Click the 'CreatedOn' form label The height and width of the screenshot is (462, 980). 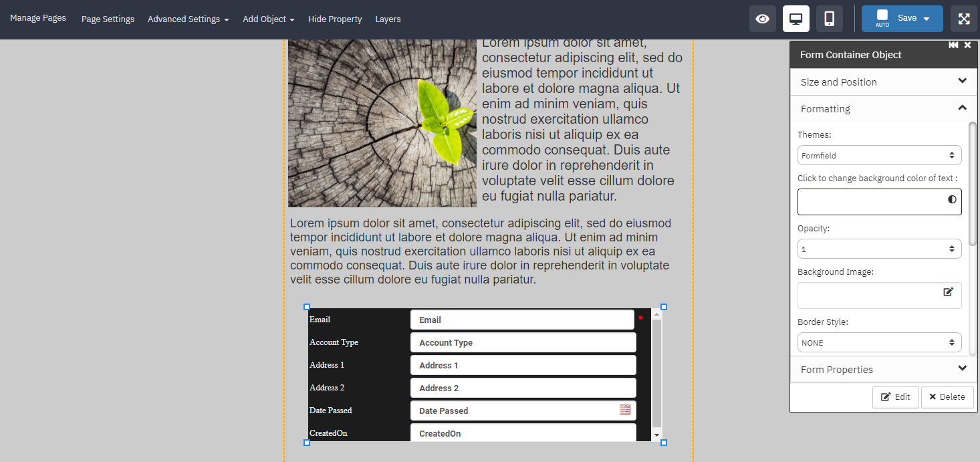click(x=328, y=433)
